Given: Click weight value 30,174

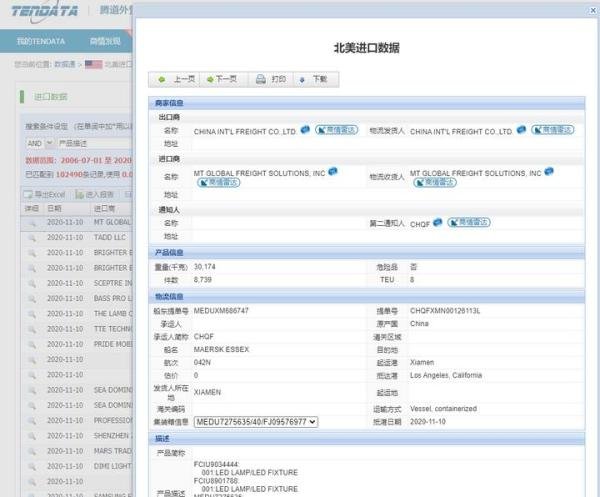Looking at the screenshot, I should [204, 267].
